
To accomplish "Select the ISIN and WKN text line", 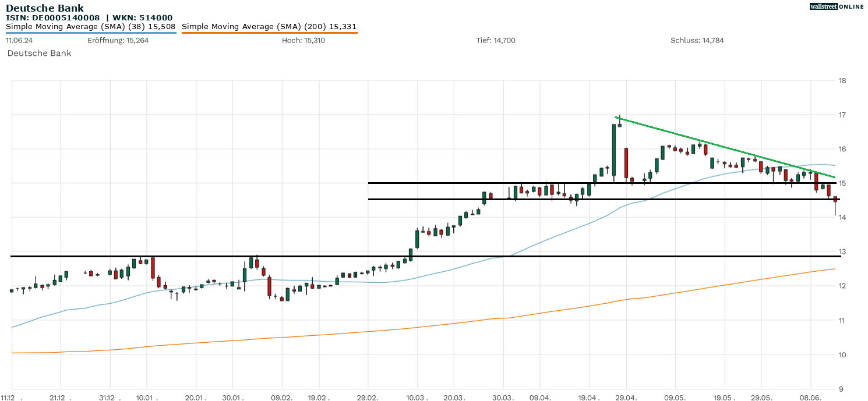I will coord(89,17).
